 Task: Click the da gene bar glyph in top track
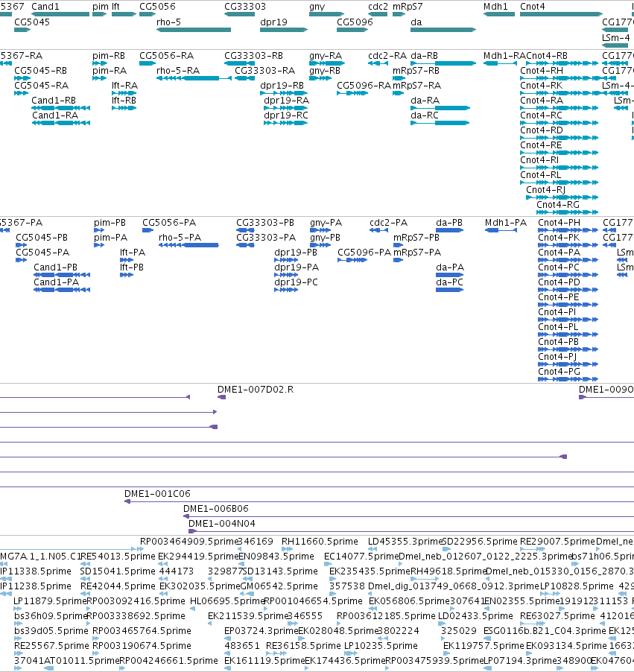(443, 30)
